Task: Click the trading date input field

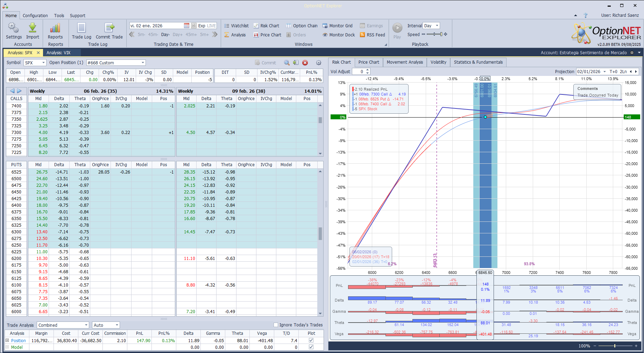Action: pos(156,26)
